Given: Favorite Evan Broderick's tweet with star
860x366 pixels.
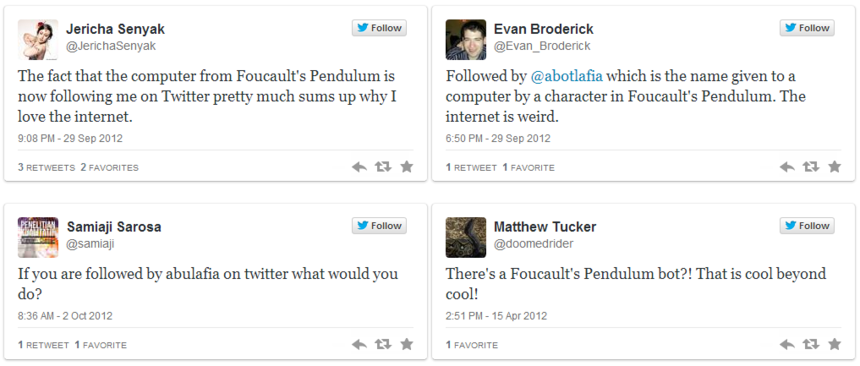Looking at the screenshot, I should (x=834, y=167).
